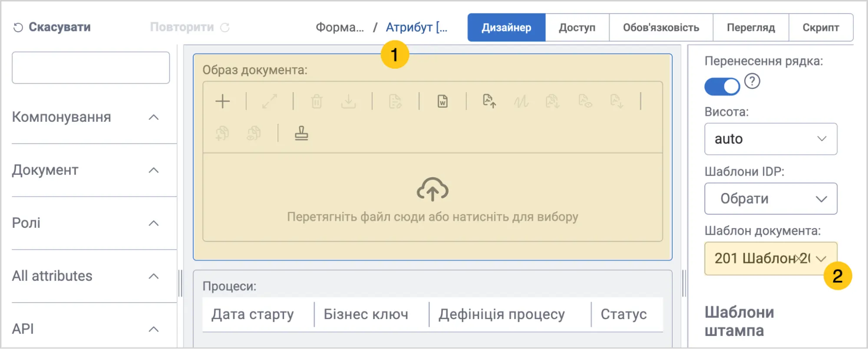Viewport: 868px width, 349px height.
Task: Click the handwritten signature icon
Action: [521, 101]
